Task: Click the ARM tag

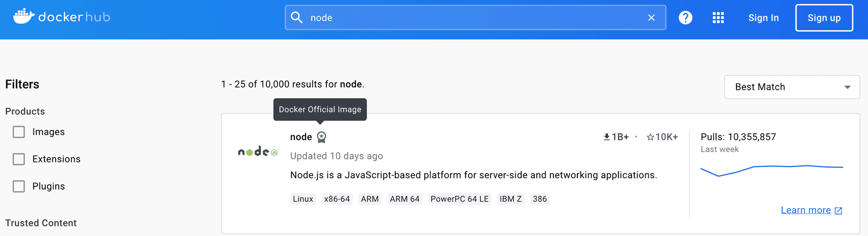Action: pos(370,199)
